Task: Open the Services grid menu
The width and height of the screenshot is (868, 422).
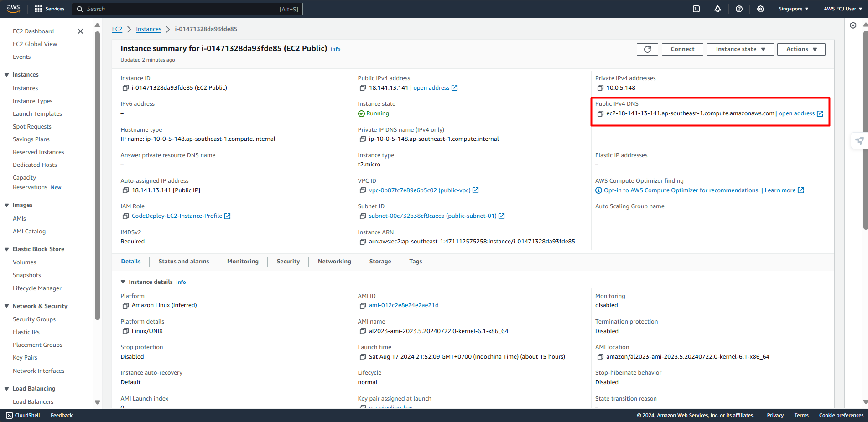Action: point(50,9)
